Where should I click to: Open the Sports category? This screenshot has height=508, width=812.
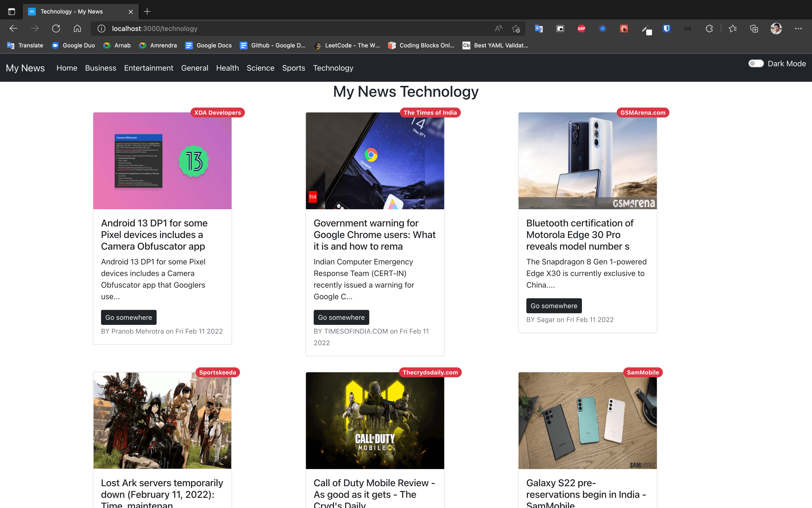point(294,68)
